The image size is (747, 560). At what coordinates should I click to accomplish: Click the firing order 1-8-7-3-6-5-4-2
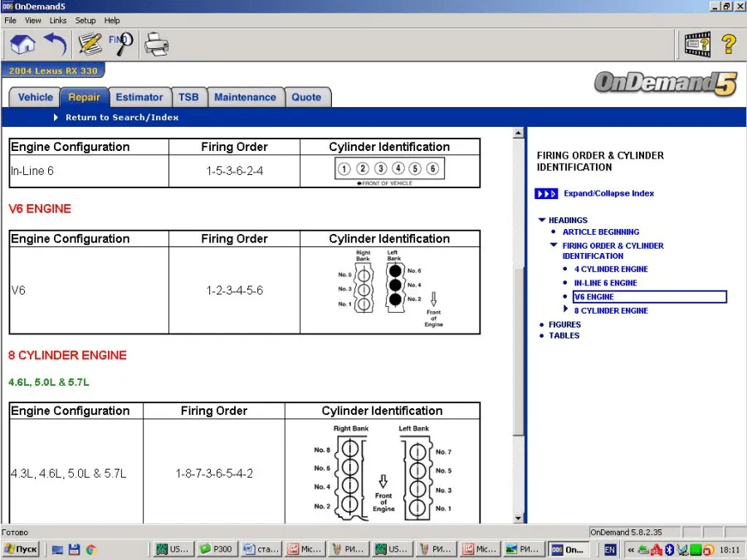click(214, 474)
